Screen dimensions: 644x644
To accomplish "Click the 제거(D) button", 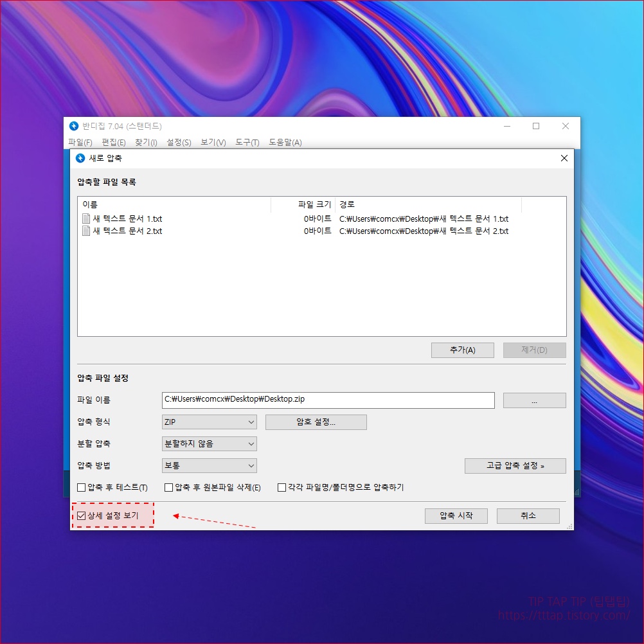I will pos(534,350).
